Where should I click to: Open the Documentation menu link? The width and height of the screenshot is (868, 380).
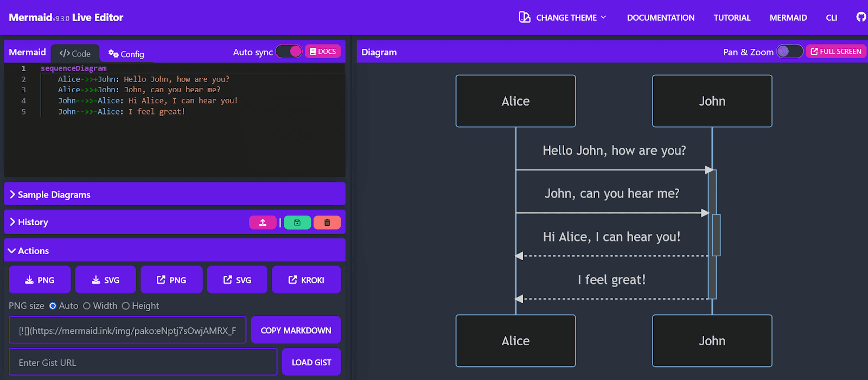click(661, 18)
